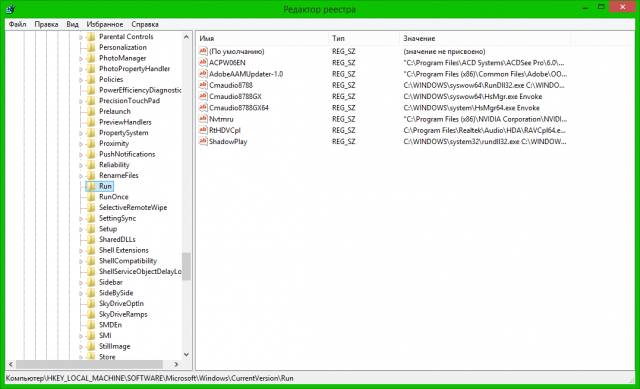Open the Правка menu
Viewport: 640px width, 389px height.
(46, 24)
